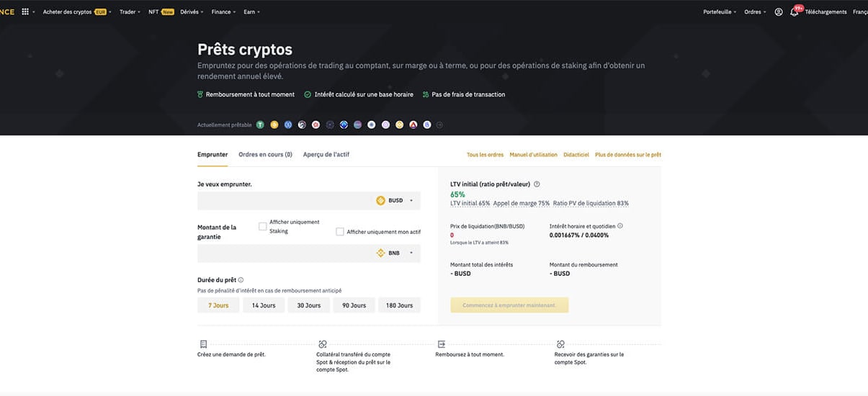Image resolution: width=868 pixels, height=396 pixels.
Task: Expand the Trader menu
Action: [130, 12]
